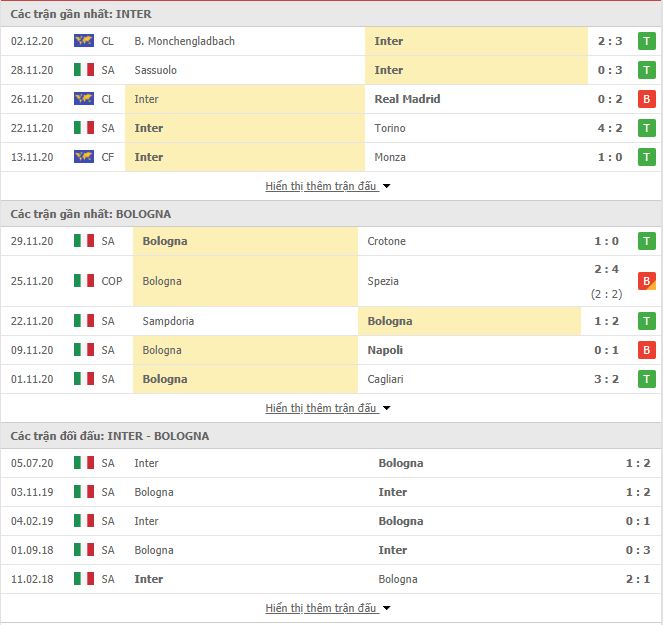The height and width of the screenshot is (625, 663).
Task: Open the Inter vs Torino 4:2 match row
Action: tap(332, 128)
